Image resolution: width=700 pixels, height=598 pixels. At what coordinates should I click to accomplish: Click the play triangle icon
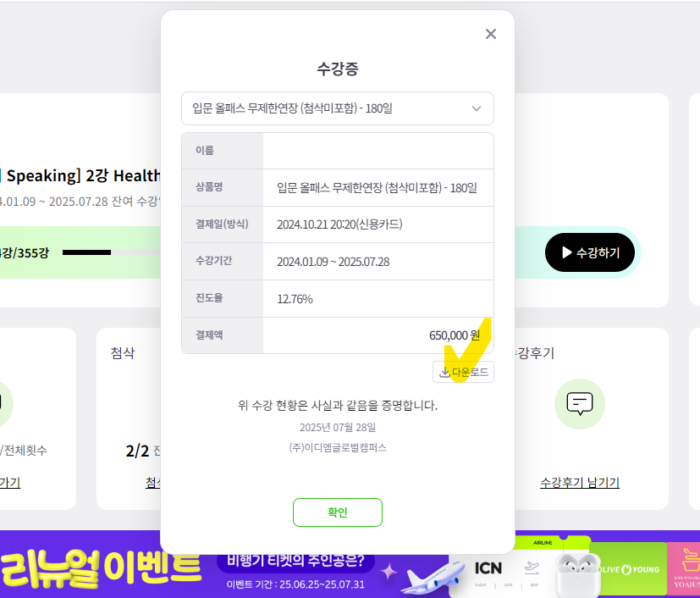coord(566,252)
